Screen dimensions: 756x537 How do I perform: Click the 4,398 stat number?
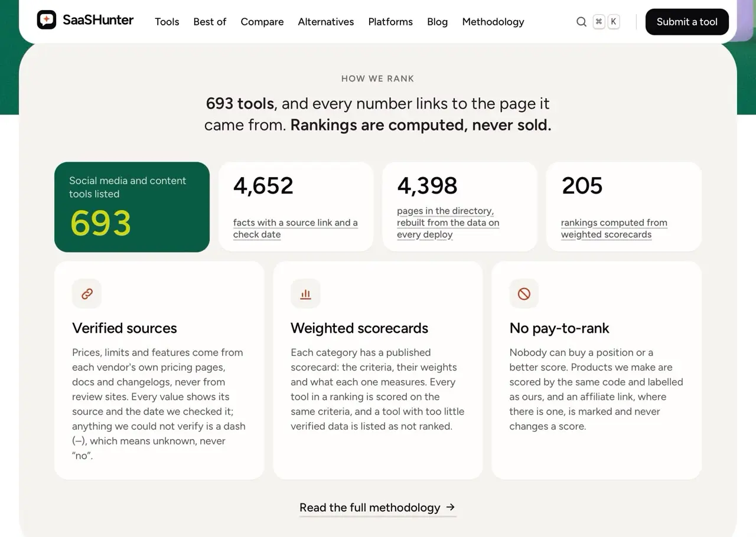(427, 185)
